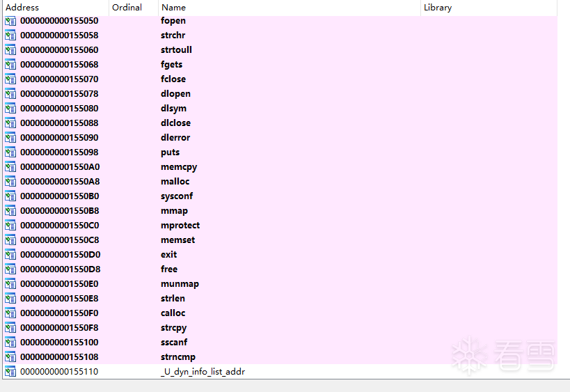Select the free import name
570x392 pixels.
[x=169, y=269]
